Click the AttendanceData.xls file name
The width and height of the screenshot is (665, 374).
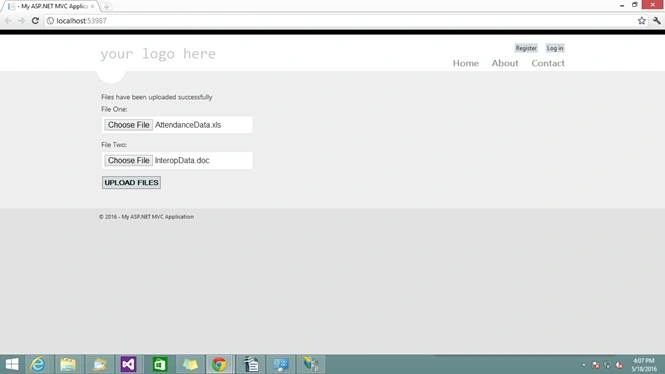click(x=188, y=125)
